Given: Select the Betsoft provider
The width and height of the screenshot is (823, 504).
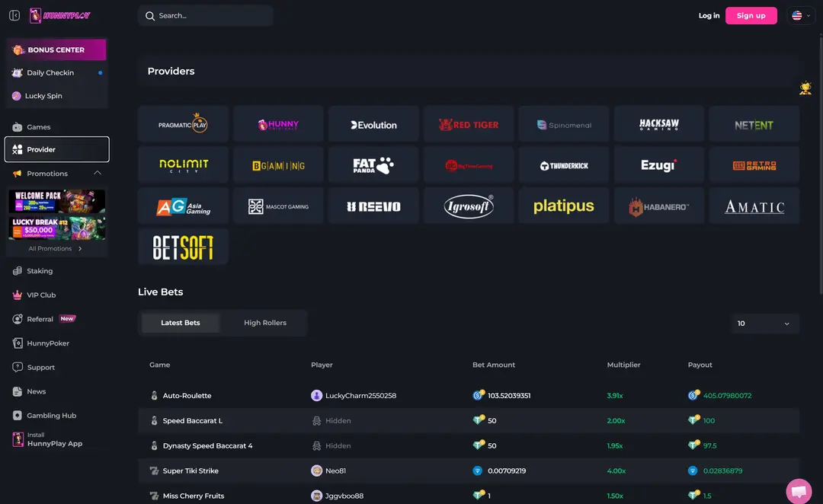Looking at the screenshot, I should click(183, 247).
